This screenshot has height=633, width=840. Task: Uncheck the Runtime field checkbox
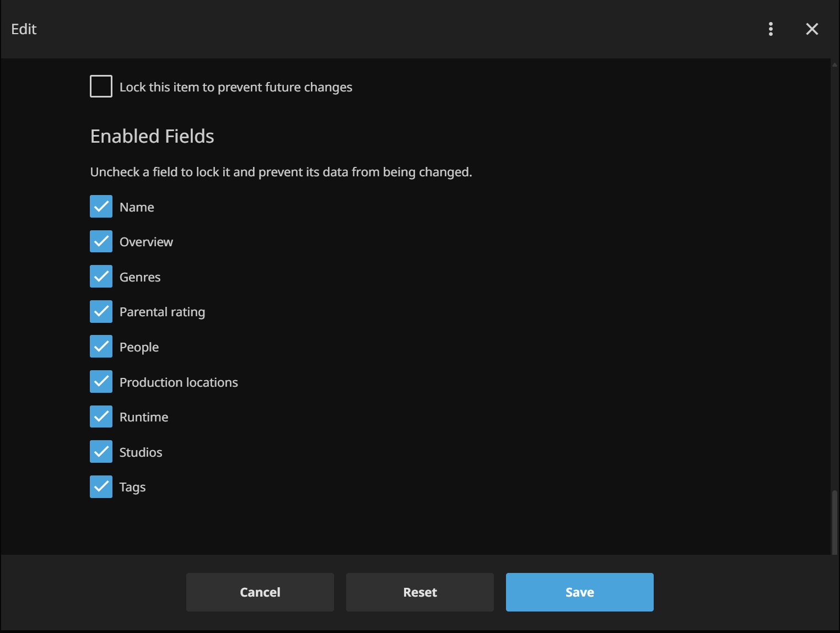coord(101,416)
